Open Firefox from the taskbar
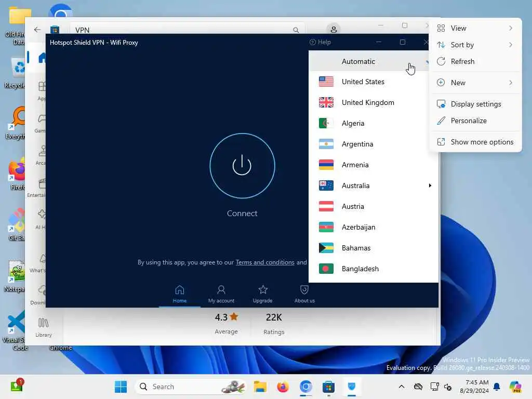Image resolution: width=532 pixels, height=399 pixels. [283, 387]
